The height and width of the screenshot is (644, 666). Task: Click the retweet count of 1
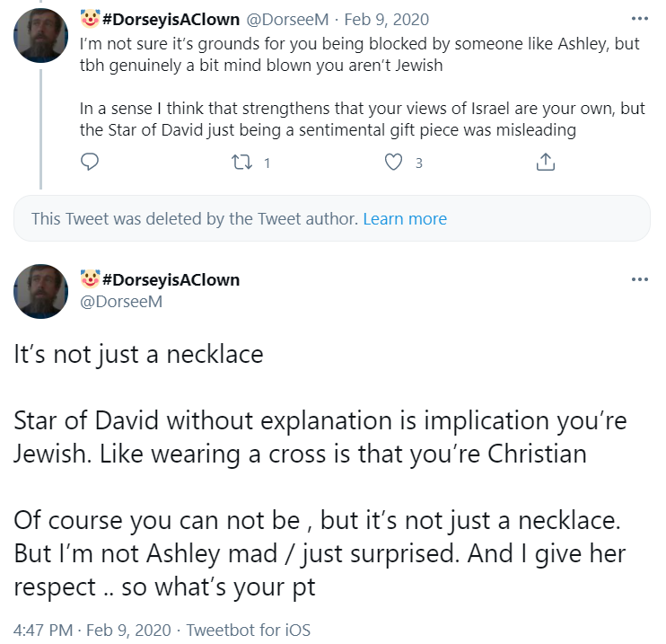point(267,163)
